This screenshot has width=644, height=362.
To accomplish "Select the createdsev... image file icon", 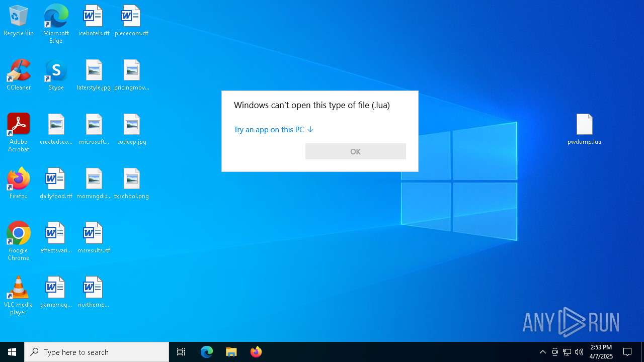I will [56, 130].
